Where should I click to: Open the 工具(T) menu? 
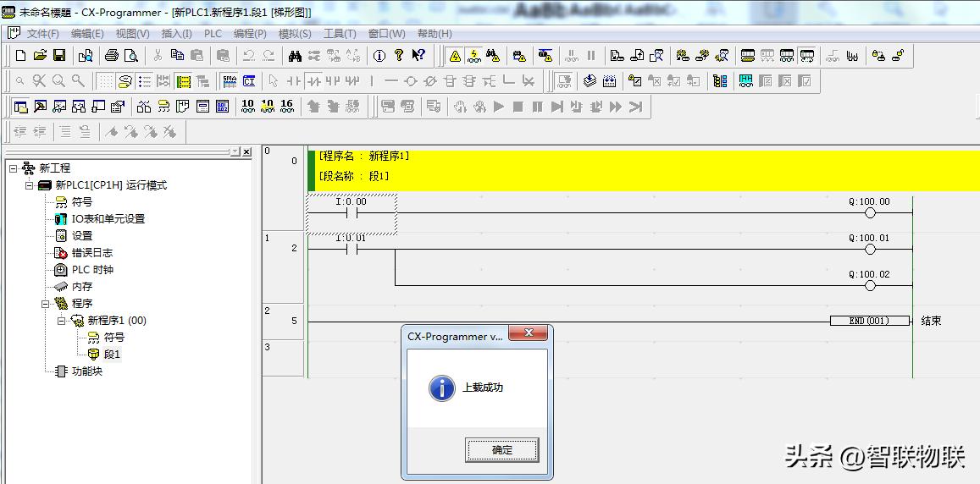click(x=340, y=34)
